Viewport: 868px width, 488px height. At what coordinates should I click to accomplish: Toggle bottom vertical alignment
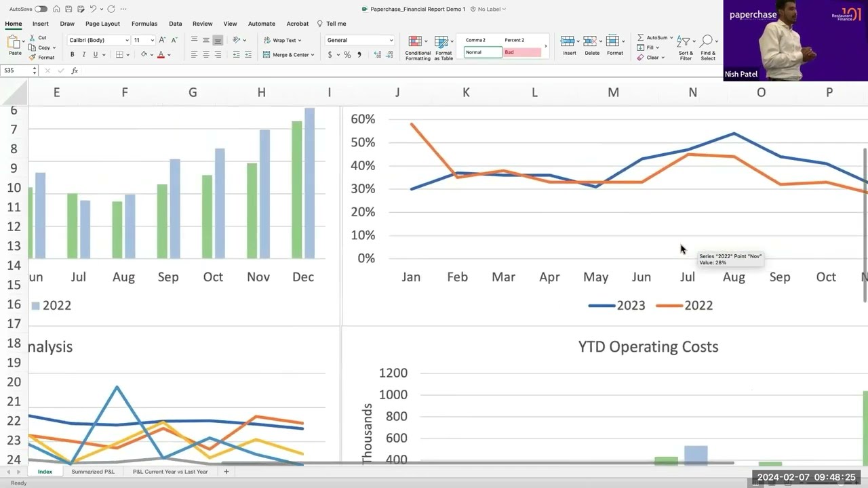pyautogui.click(x=218, y=40)
